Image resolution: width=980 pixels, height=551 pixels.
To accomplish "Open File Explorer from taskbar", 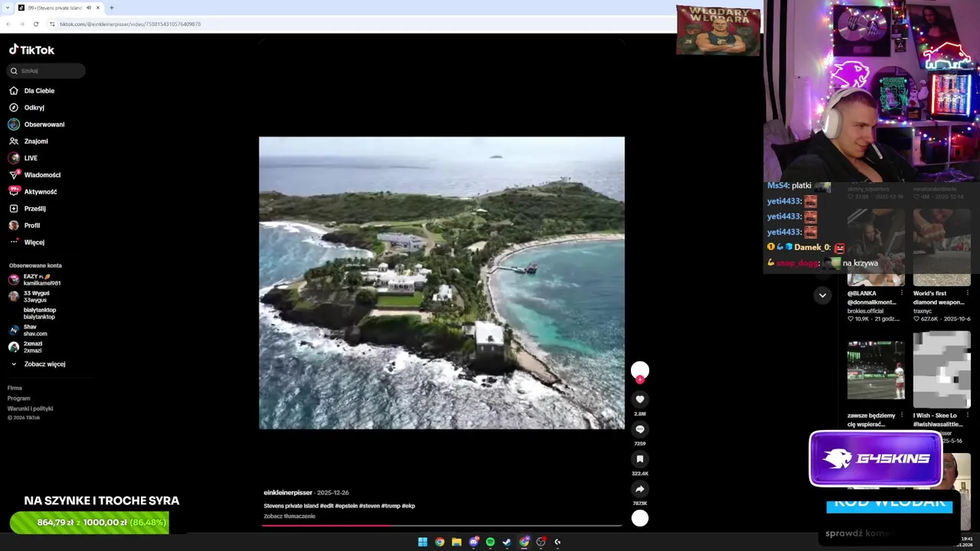I will [x=456, y=542].
